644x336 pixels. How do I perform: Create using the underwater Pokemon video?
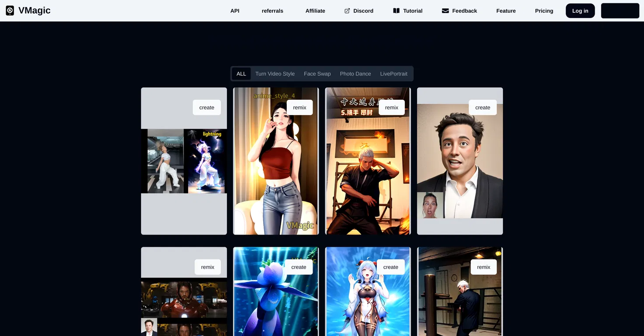[299, 267]
